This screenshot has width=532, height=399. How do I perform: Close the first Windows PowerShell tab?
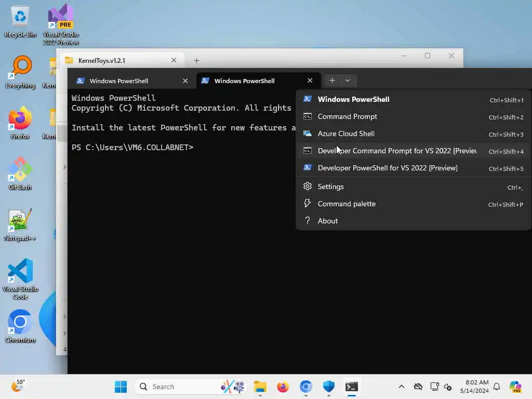[x=185, y=81]
